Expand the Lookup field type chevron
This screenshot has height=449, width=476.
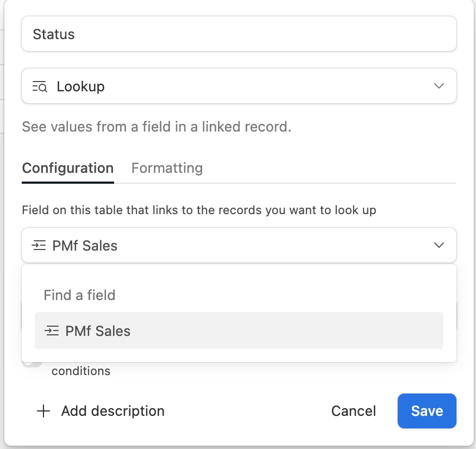tap(439, 86)
